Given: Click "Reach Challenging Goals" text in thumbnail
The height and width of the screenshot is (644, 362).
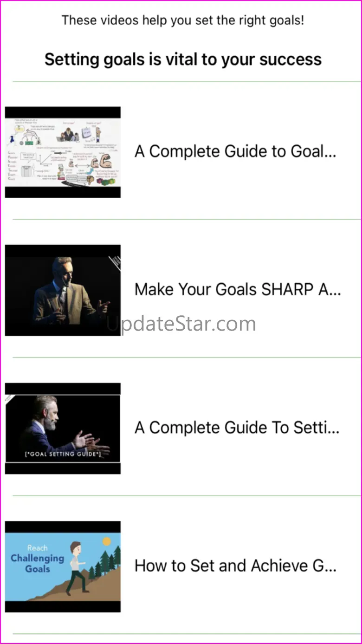Looking at the screenshot, I should point(37,558).
